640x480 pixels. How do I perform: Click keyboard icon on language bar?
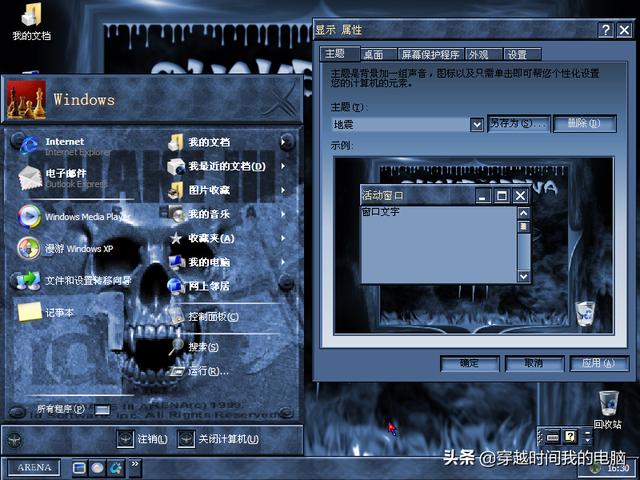(553, 438)
